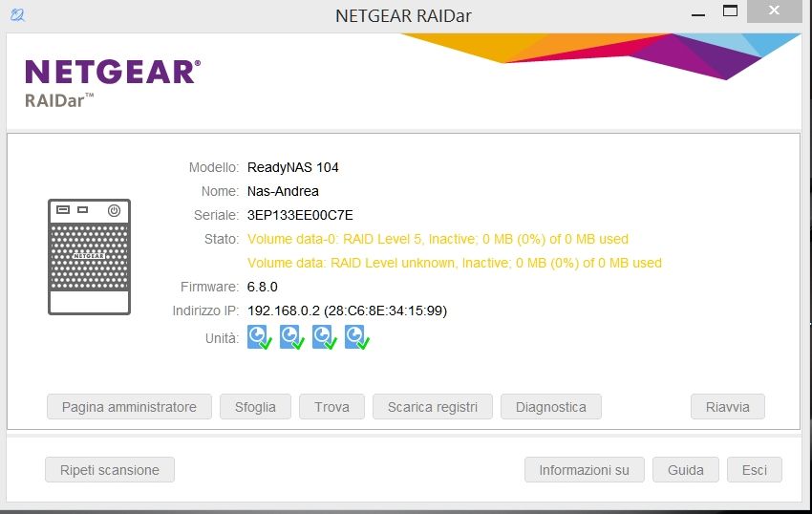Select the device name Nas-Andrea

point(283,191)
